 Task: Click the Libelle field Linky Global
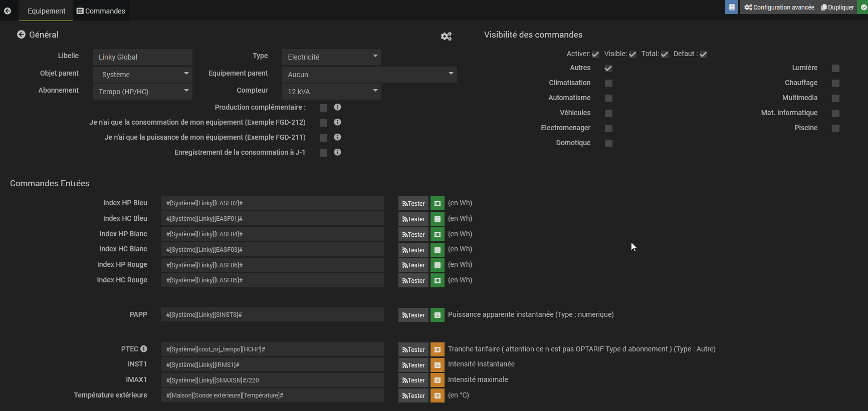[x=142, y=57]
